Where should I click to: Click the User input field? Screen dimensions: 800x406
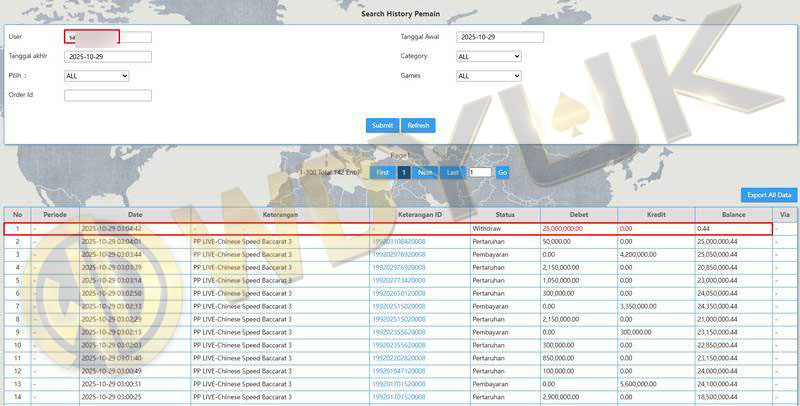(x=108, y=38)
